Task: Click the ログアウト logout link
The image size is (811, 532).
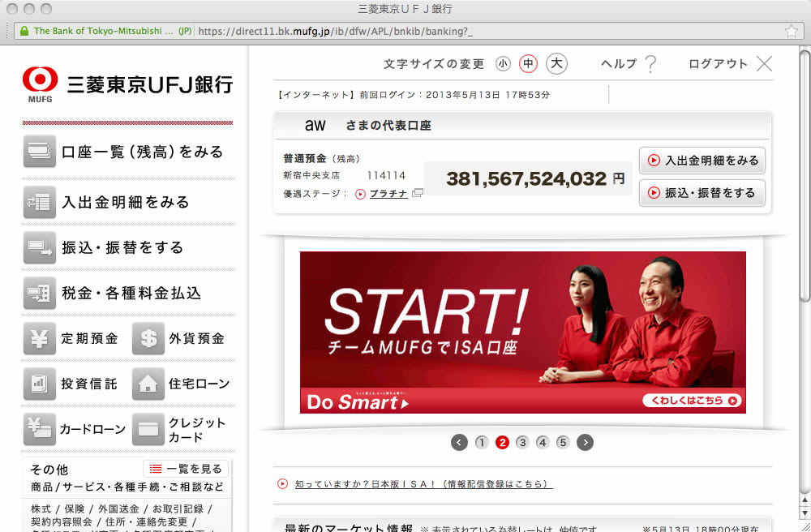Action: point(729,63)
